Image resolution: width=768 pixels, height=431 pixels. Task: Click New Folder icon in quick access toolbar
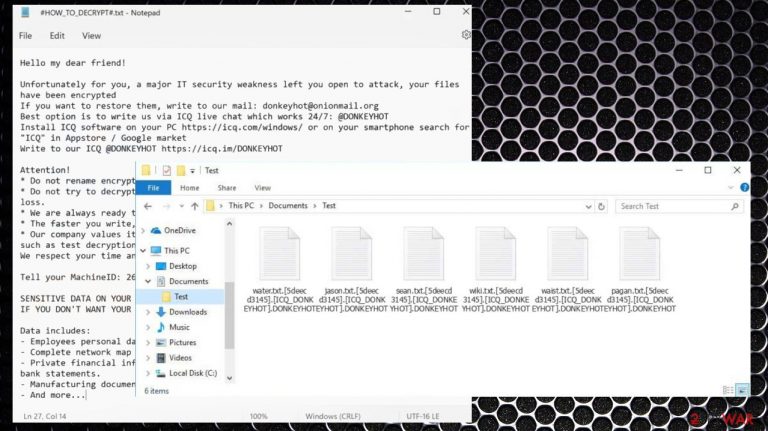point(181,170)
